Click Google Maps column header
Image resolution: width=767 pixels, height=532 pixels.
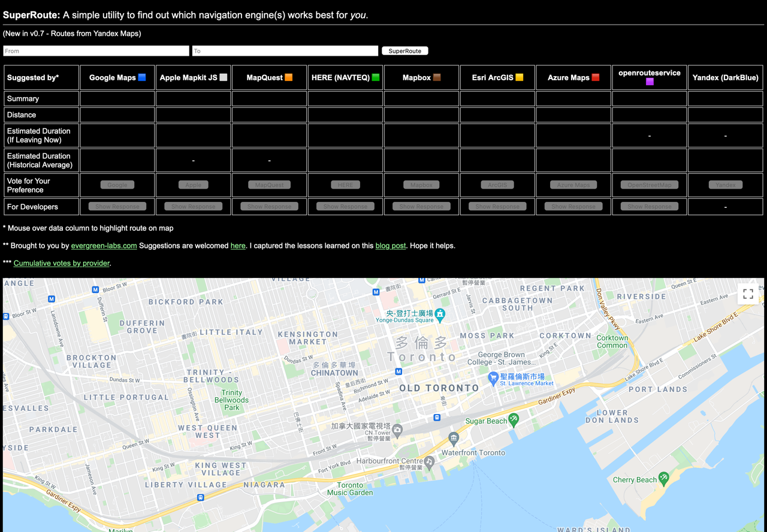pyautogui.click(x=117, y=77)
